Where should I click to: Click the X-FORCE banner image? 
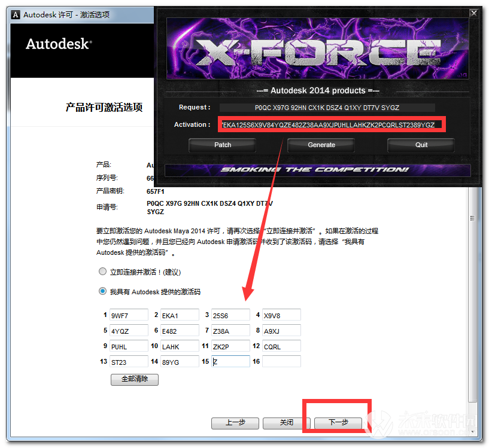click(x=317, y=48)
